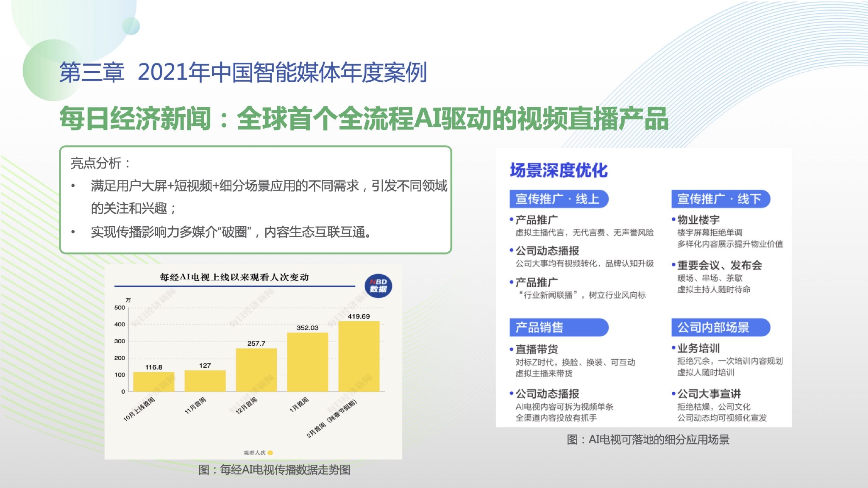The width and height of the screenshot is (868, 488).
Task: Click the 万 unit label above axis
Action: coord(128,300)
